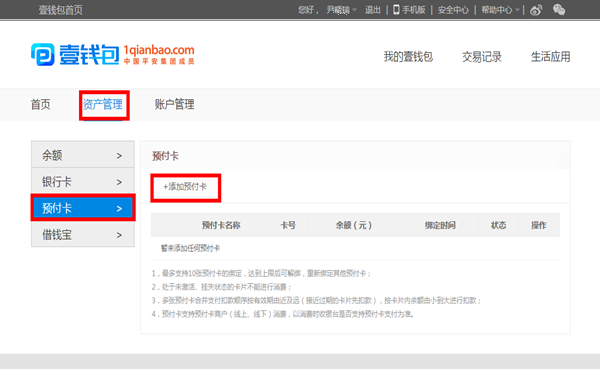This screenshot has width=600, height=369.
Task: Click the 预付卡 panel title
Action: [165, 156]
